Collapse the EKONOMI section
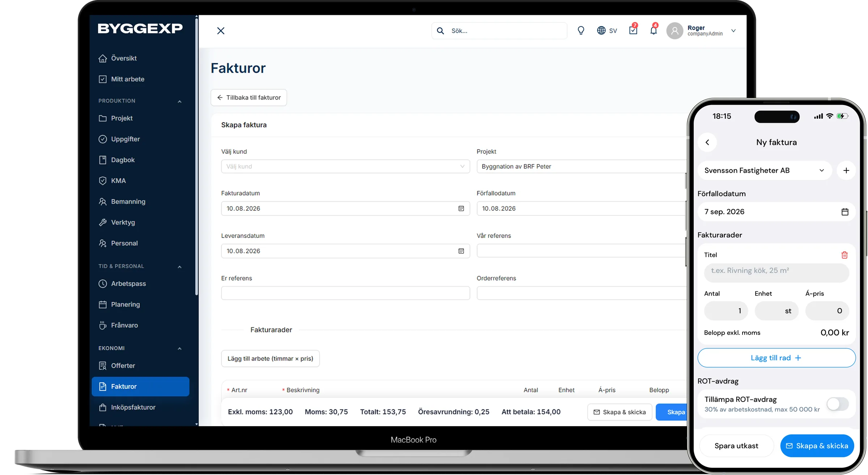 [180, 349]
